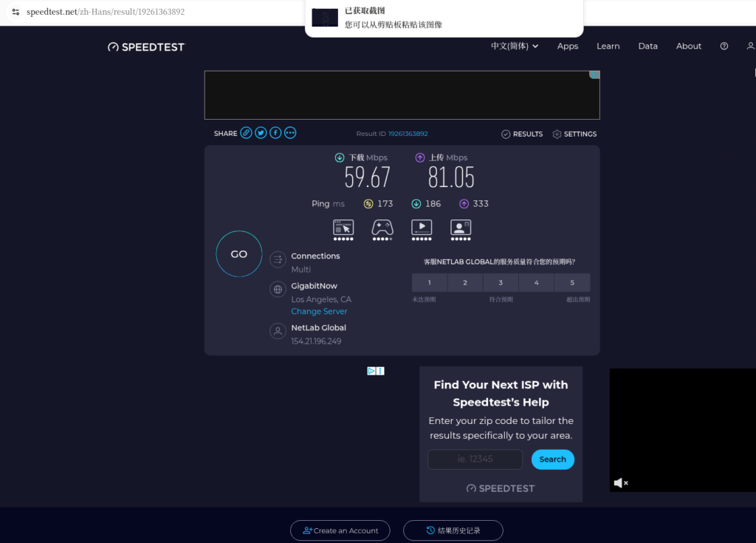The height and width of the screenshot is (543, 756).
Task: Click the browser address bar URL
Action: coord(106,12)
